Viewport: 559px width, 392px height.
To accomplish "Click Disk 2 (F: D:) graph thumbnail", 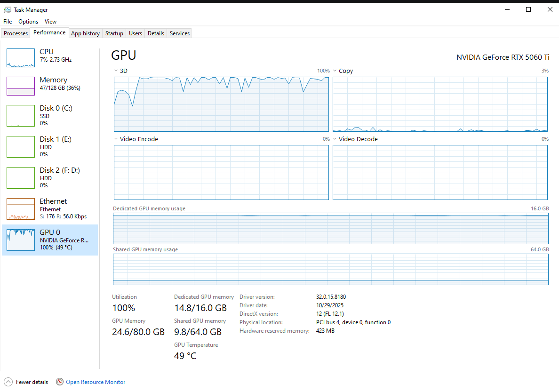I will pyautogui.click(x=21, y=178).
